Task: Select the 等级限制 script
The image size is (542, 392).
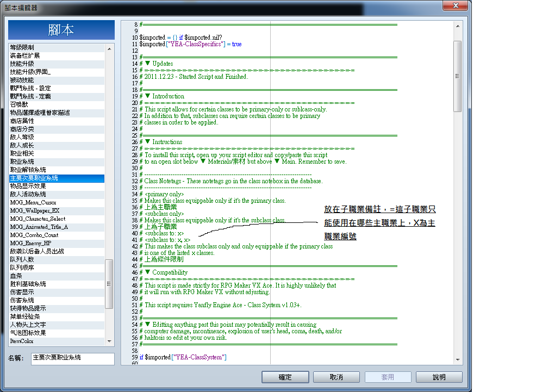Action: 57,47
